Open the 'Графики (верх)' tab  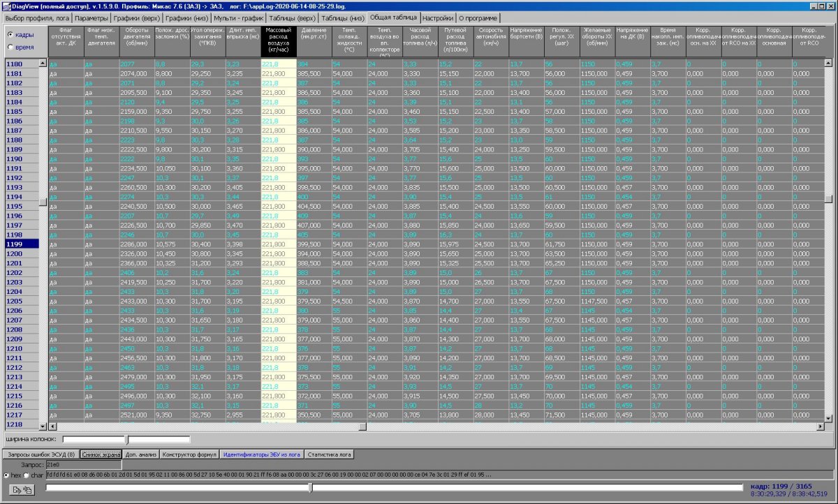[137, 17]
